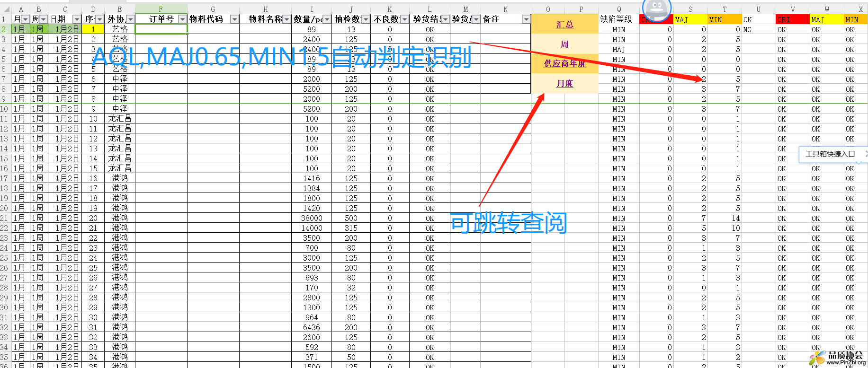Click the MAJ defect level cell in row 4
The width and height of the screenshot is (868, 368).
point(619,49)
